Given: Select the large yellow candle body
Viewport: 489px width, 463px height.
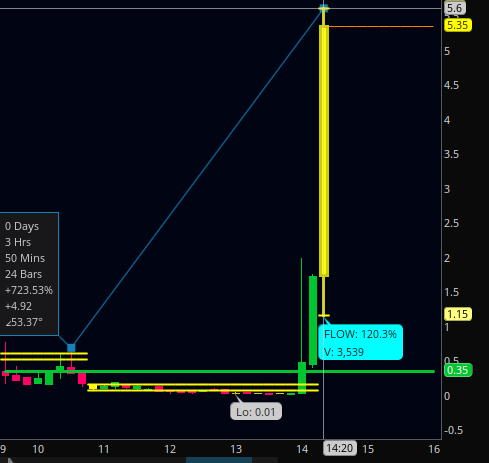Looking at the screenshot, I should 324,151.
